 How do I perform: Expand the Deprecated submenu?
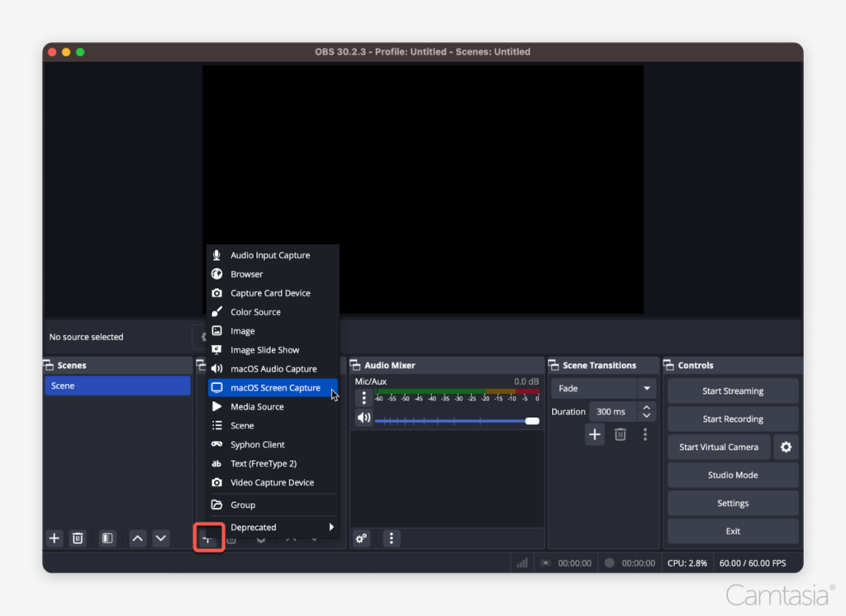click(273, 527)
